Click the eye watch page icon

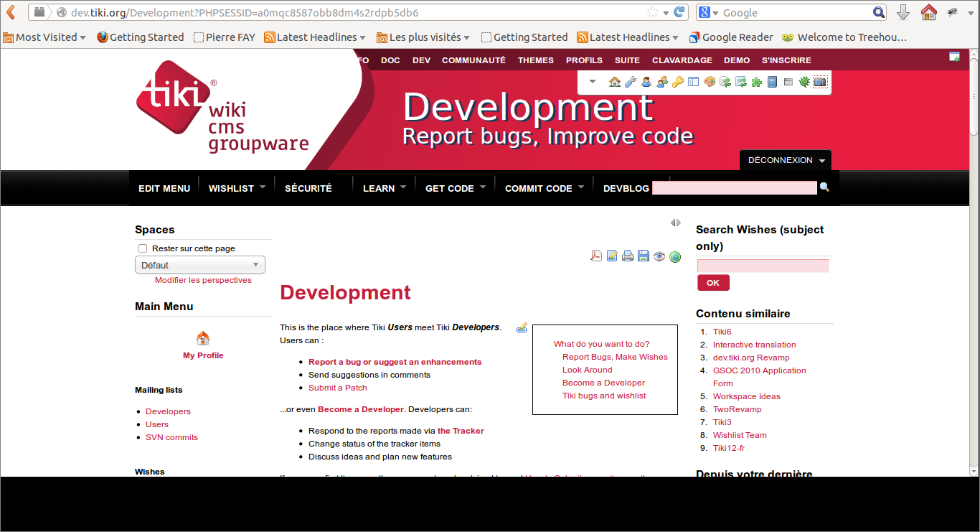click(659, 256)
